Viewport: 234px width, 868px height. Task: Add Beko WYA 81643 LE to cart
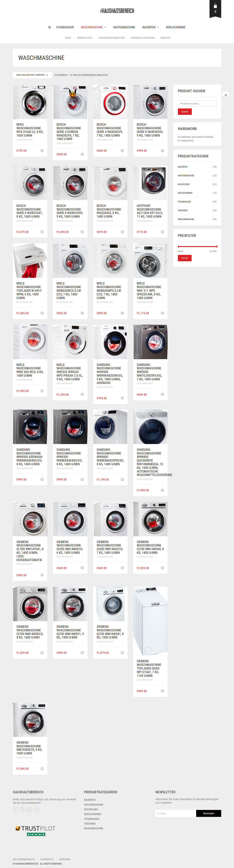tap(42, 151)
